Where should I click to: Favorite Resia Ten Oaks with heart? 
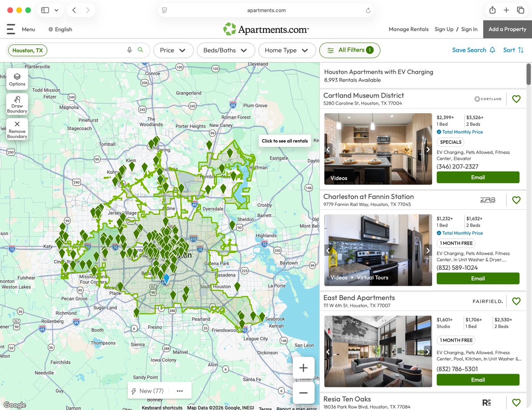click(x=516, y=402)
